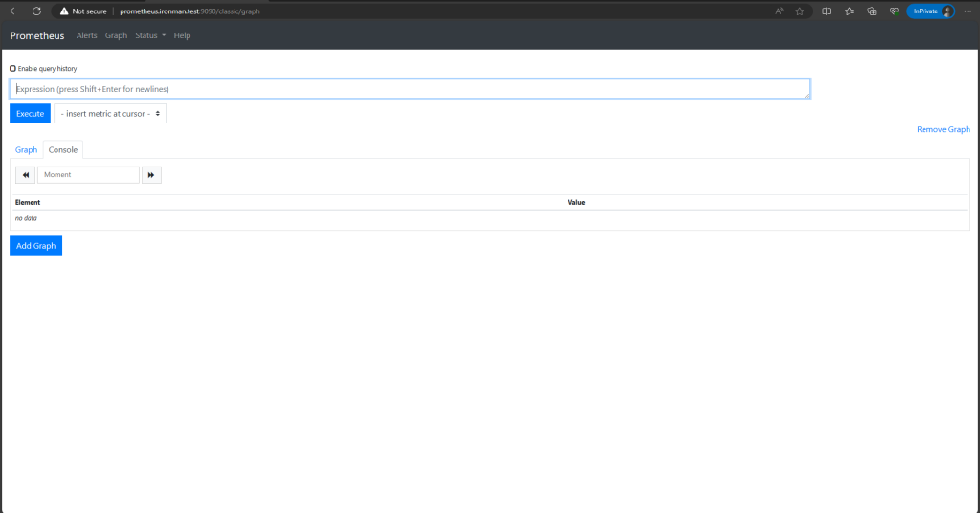Click the Moment time input

[88, 175]
